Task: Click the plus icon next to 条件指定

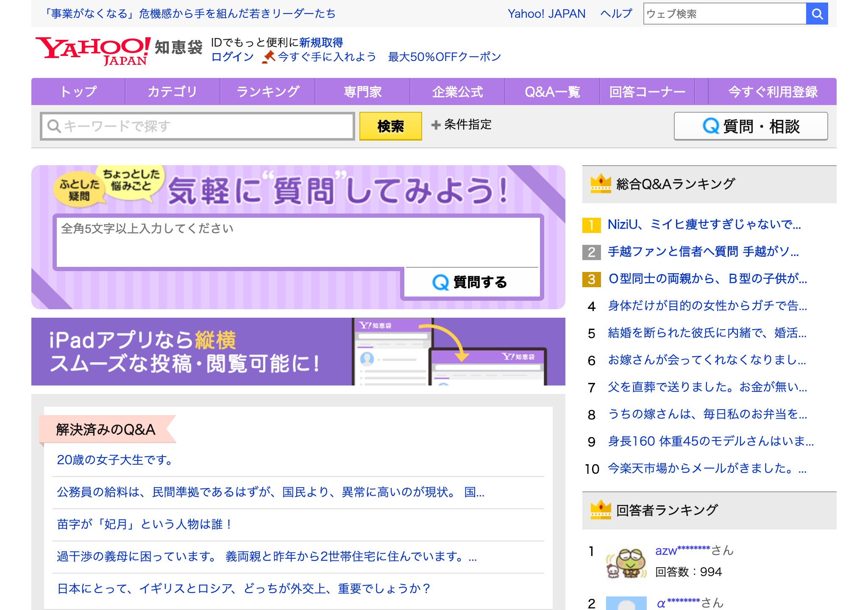Action: point(436,125)
